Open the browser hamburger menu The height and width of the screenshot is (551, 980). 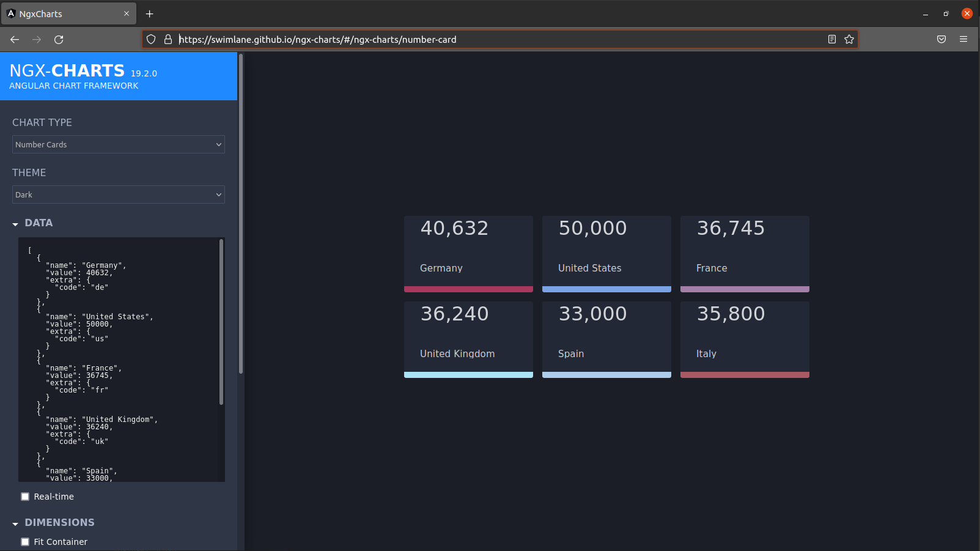tap(964, 39)
